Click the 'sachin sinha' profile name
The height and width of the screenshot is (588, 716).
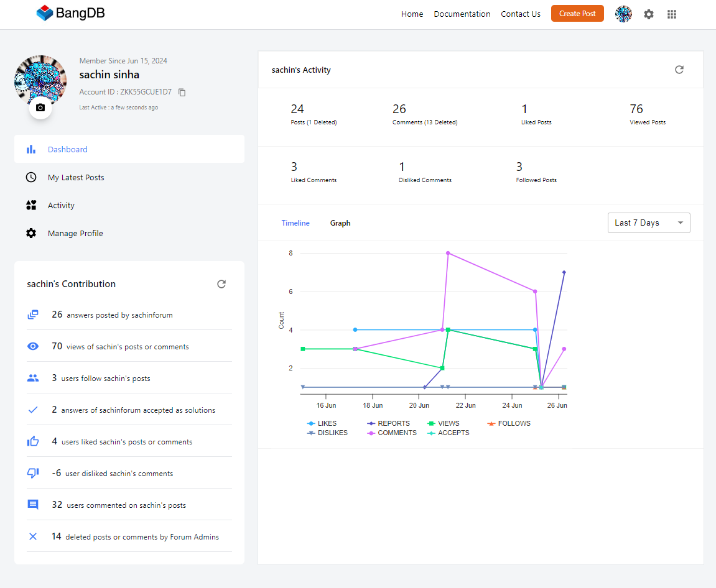click(109, 75)
